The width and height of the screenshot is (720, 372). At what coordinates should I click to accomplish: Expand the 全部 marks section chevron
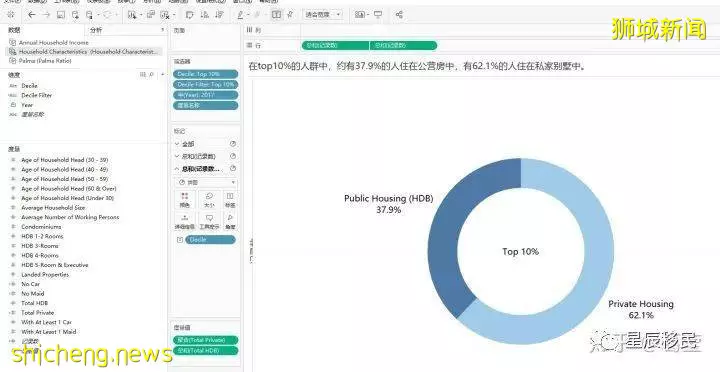click(177, 144)
